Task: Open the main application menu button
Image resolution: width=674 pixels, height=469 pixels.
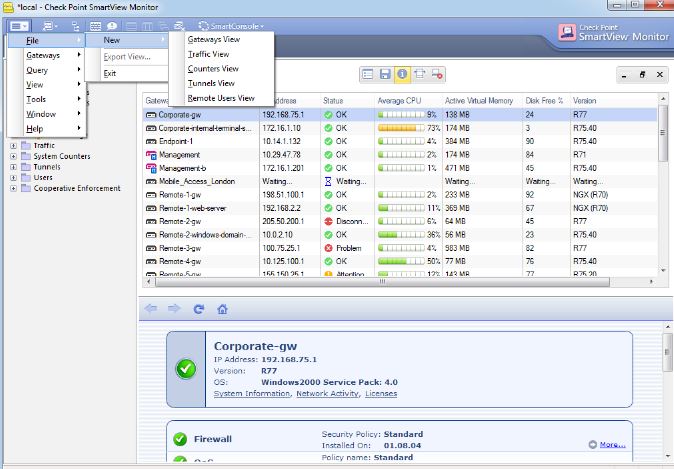Action: [18, 26]
